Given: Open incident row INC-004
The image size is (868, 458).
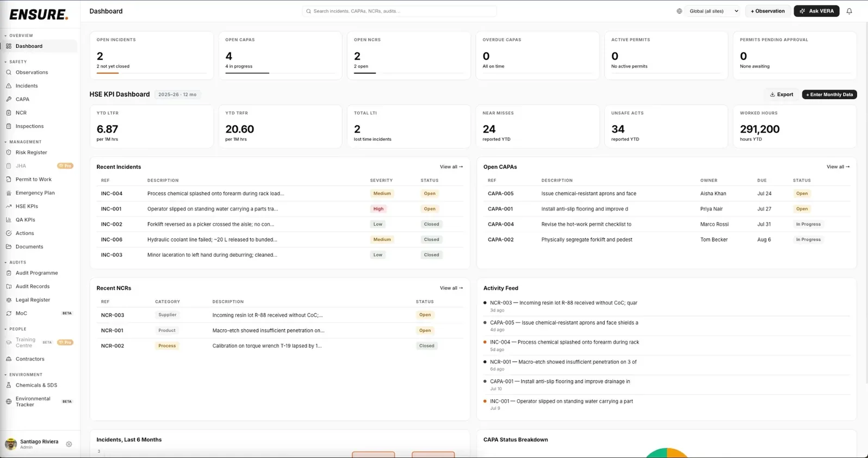Looking at the screenshot, I should [280, 194].
